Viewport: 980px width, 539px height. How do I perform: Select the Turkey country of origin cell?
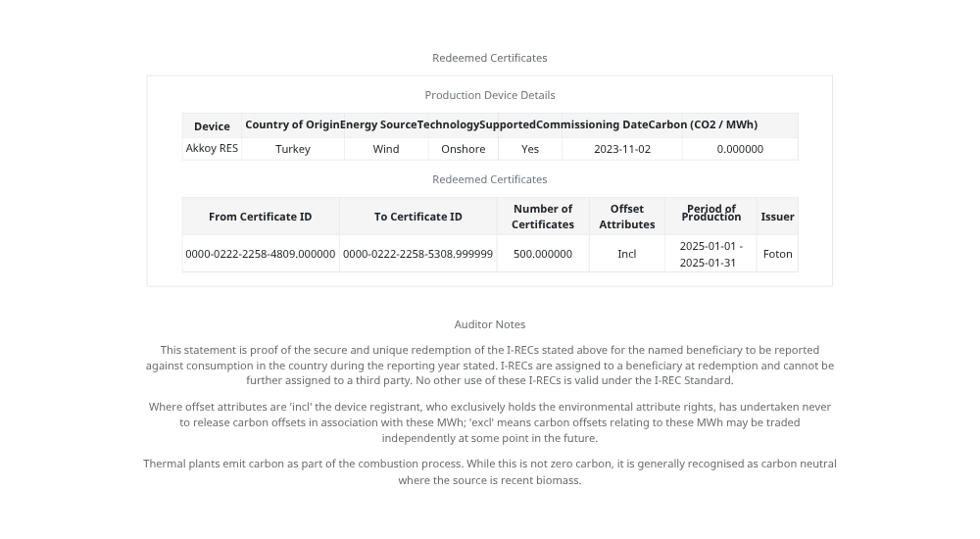pyautogui.click(x=292, y=149)
